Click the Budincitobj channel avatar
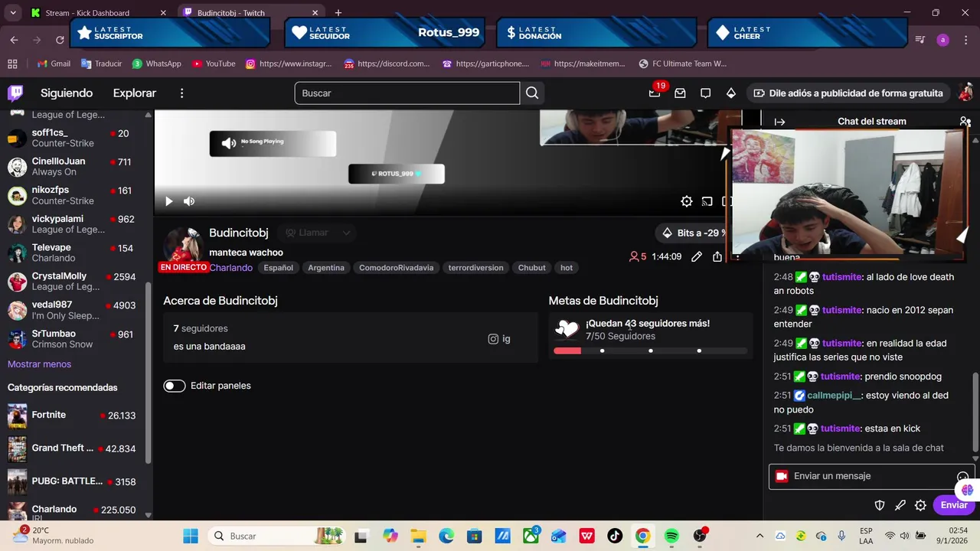The height and width of the screenshot is (551, 980). 183,246
